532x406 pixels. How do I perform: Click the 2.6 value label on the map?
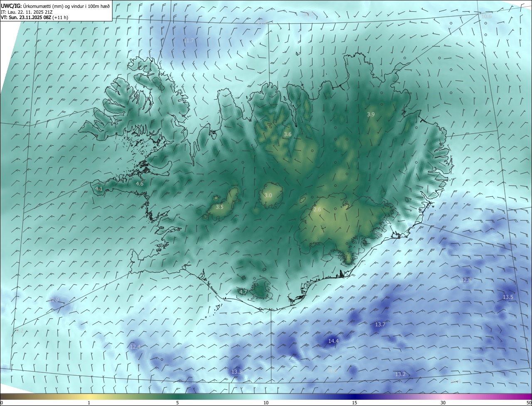(317, 210)
